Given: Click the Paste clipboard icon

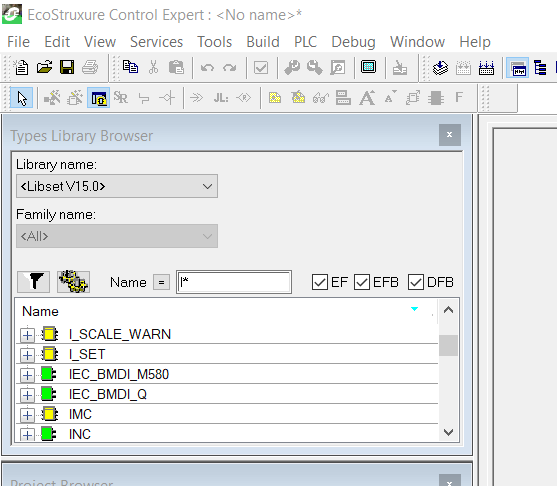Looking at the screenshot, I should tap(176, 67).
